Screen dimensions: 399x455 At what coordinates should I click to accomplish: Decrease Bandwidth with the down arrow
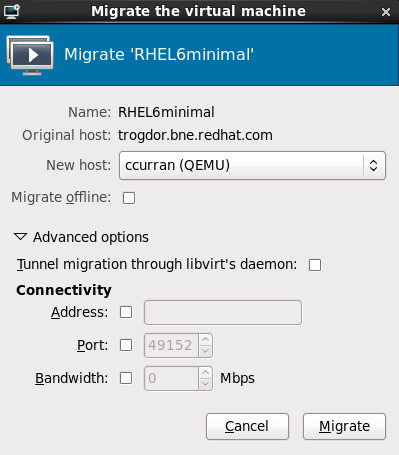click(x=206, y=384)
